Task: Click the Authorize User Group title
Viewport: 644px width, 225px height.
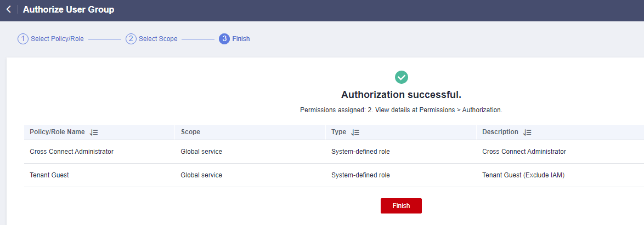Action: 69,9
